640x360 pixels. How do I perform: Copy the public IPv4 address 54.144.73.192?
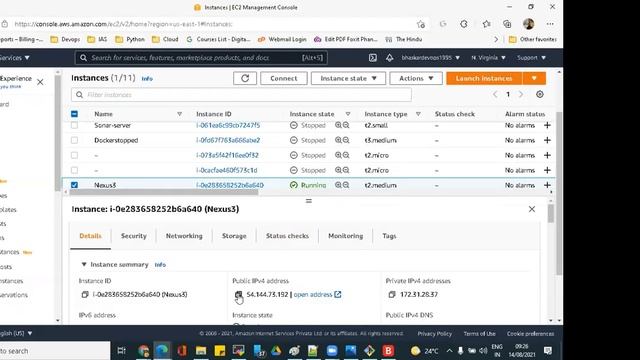tap(238, 294)
